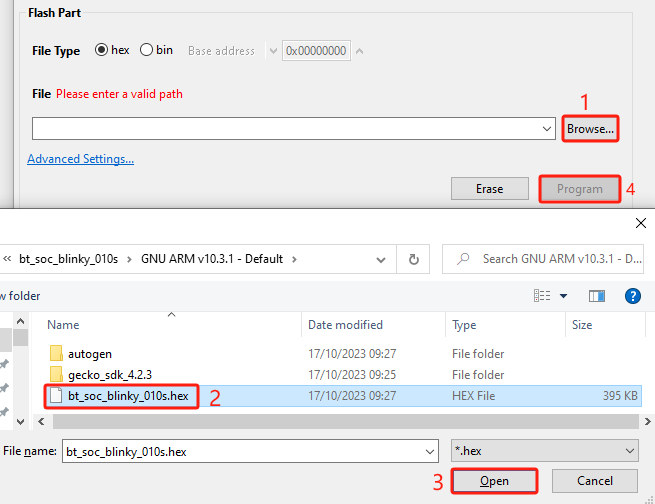The image size is (655, 504).
Task: Expand the File name history dropdown
Action: [430, 451]
